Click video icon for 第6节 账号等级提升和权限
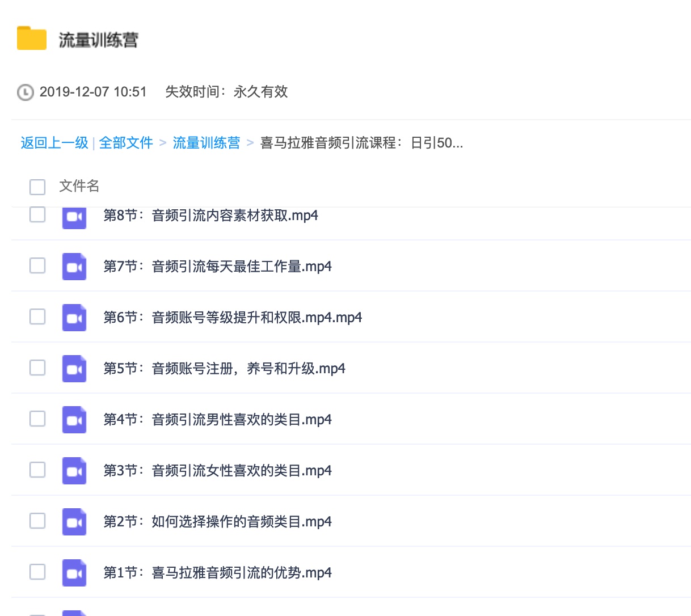The height and width of the screenshot is (616, 691). click(74, 318)
